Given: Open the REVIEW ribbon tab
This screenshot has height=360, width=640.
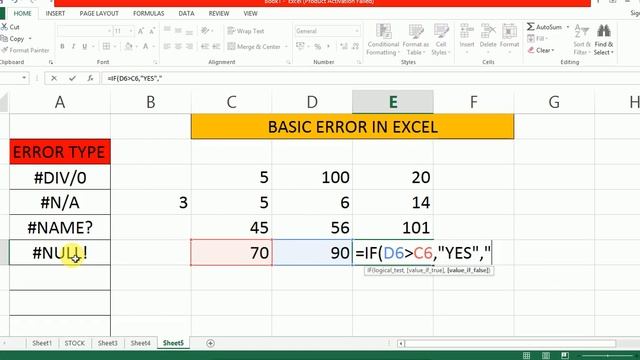Looking at the screenshot, I should pos(219,13).
